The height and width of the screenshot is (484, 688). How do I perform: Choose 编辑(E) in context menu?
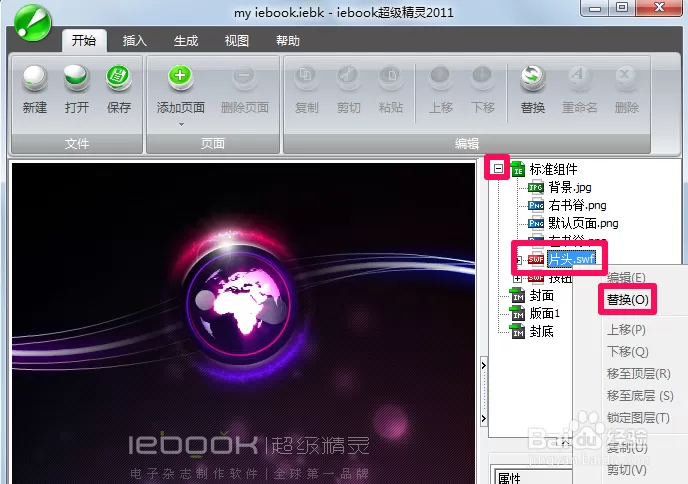click(x=626, y=278)
